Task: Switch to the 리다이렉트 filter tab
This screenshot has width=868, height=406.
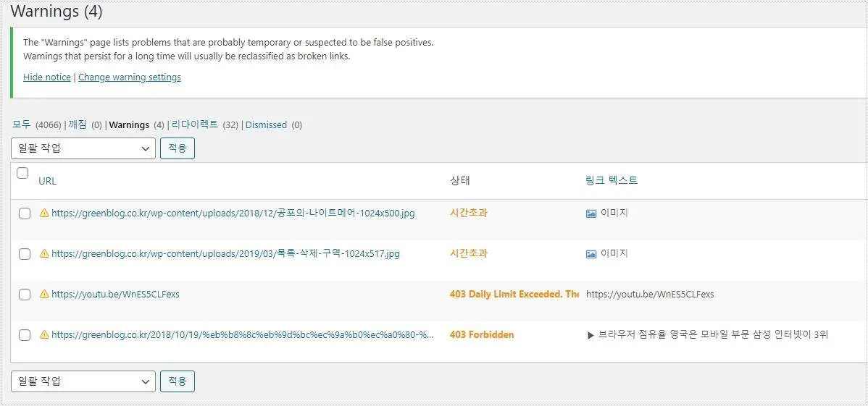Action: pos(195,125)
